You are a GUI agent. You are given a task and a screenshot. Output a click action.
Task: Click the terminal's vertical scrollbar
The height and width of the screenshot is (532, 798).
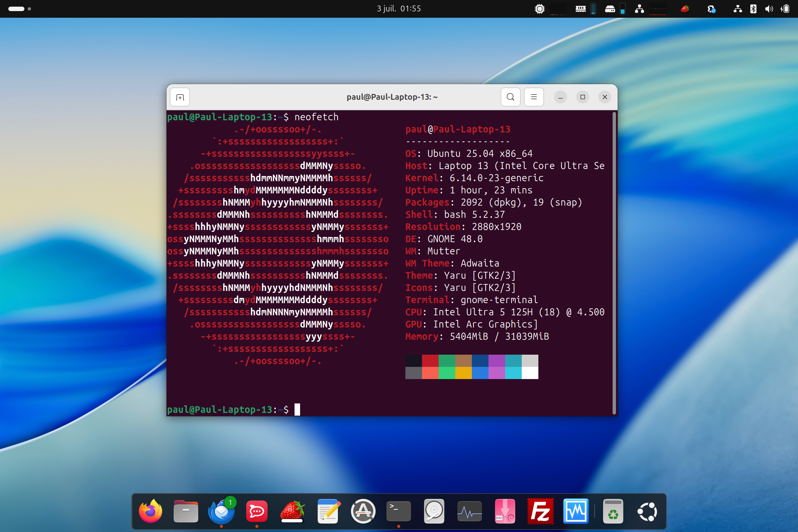pyautogui.click(x=614, y=263)
